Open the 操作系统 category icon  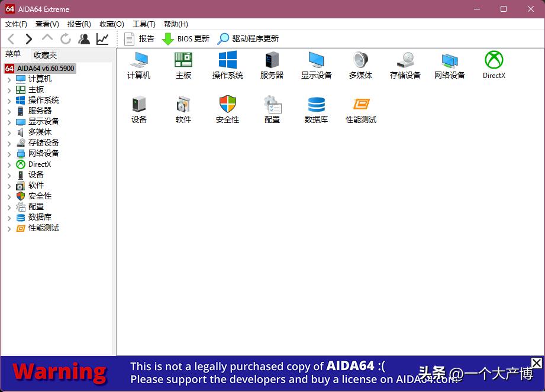click(x=227, y=65)
